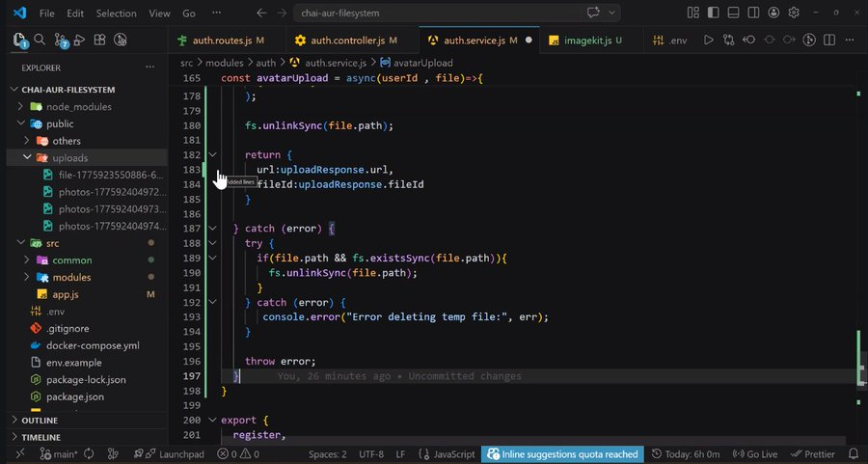Open the Selection menu
Viewport: 868px width, 464px height.
[117, 14]
